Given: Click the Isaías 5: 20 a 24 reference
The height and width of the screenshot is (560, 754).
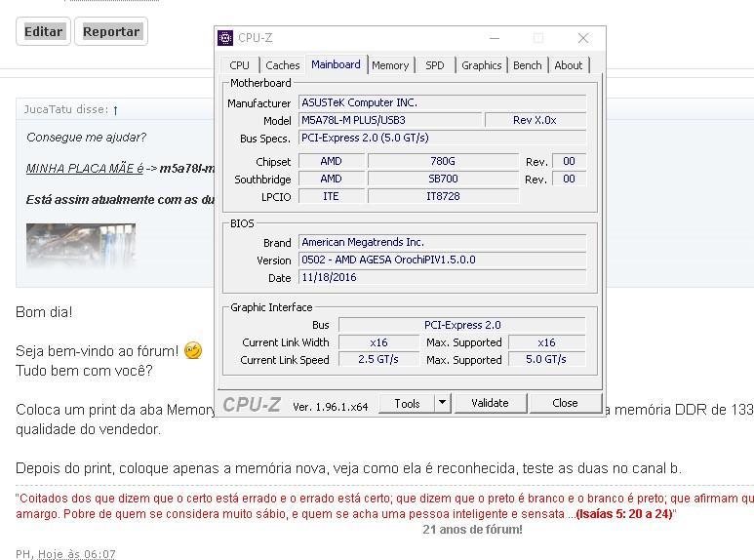Looking at the screenshot, I should (624, 514).
